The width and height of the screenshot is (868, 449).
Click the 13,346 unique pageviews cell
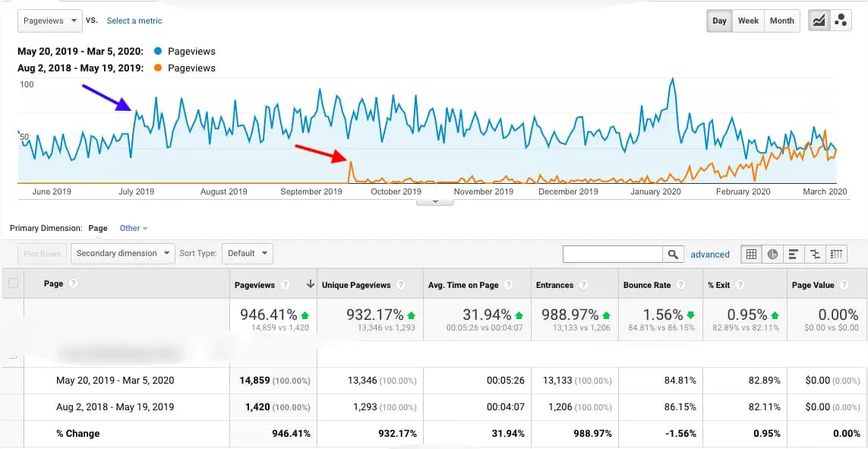[363, 381]
